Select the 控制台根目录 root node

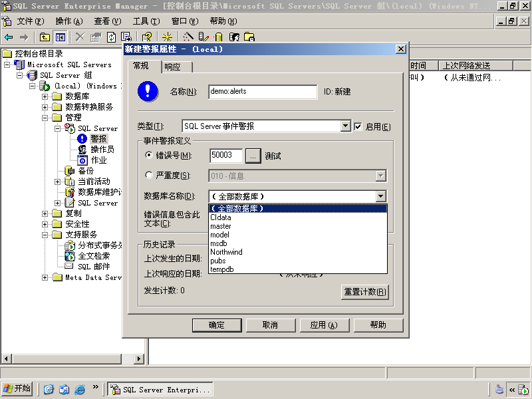[x=39, y=54]
